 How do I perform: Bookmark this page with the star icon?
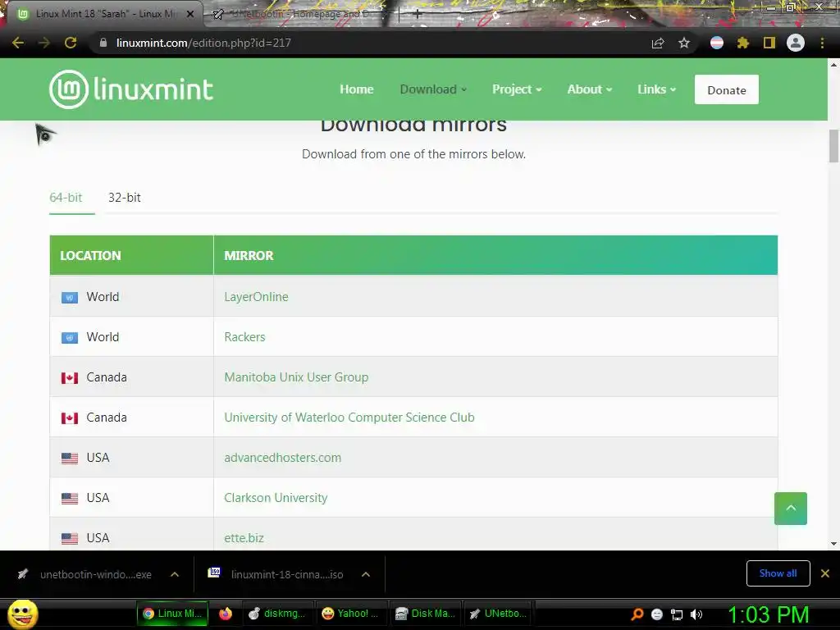(684, 43)
